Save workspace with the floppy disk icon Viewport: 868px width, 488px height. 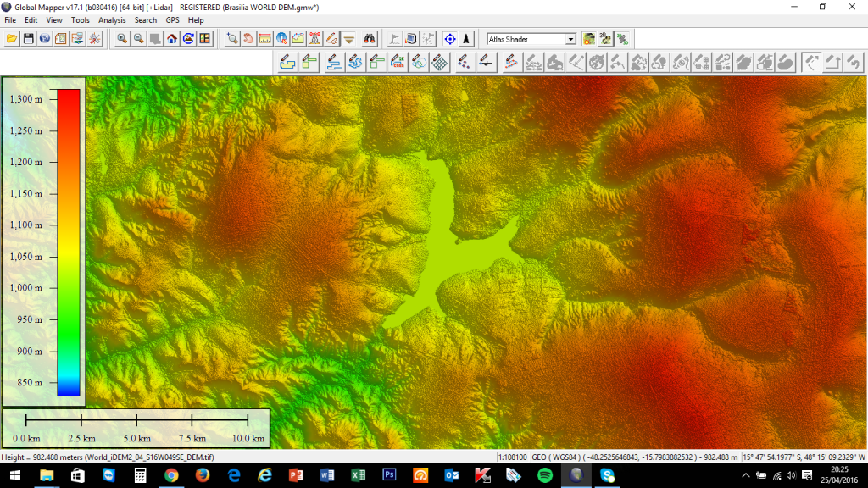point(28,39)
